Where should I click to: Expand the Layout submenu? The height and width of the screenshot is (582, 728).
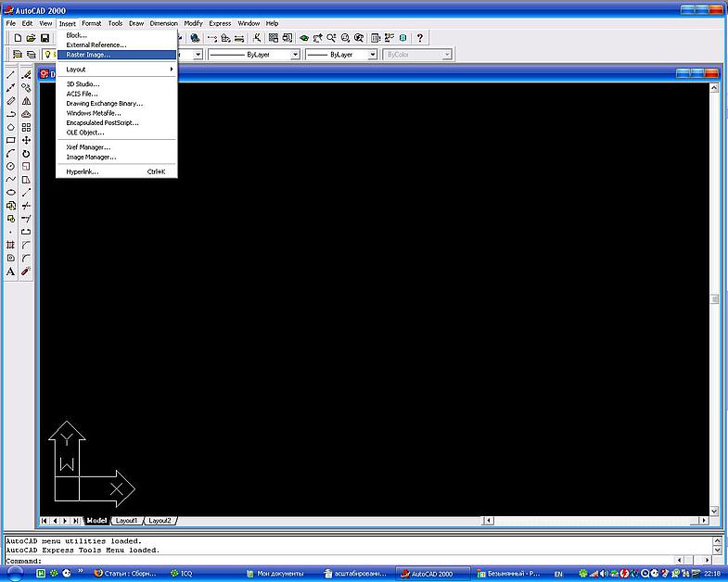[117, 70]
